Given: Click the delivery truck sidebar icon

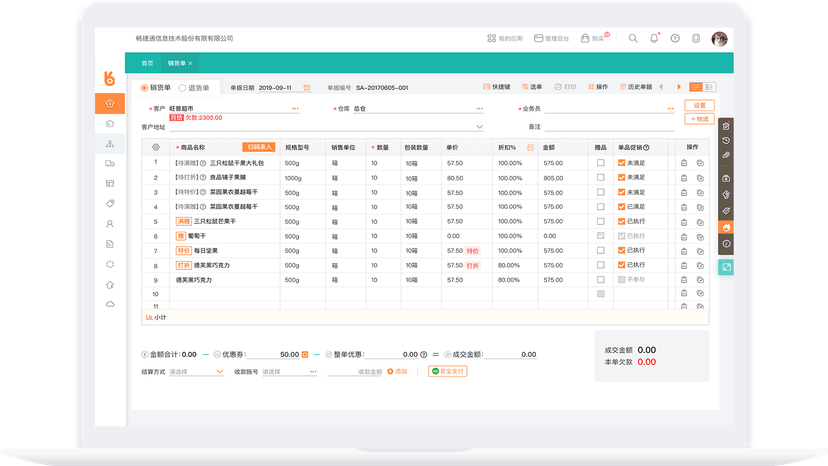Looking at the screenshot, I should point(110,164).
